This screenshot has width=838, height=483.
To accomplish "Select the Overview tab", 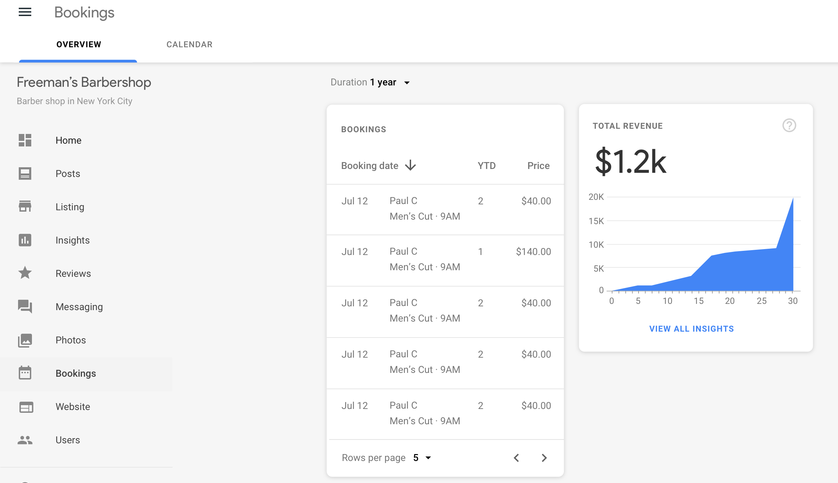I will point(79,44).
